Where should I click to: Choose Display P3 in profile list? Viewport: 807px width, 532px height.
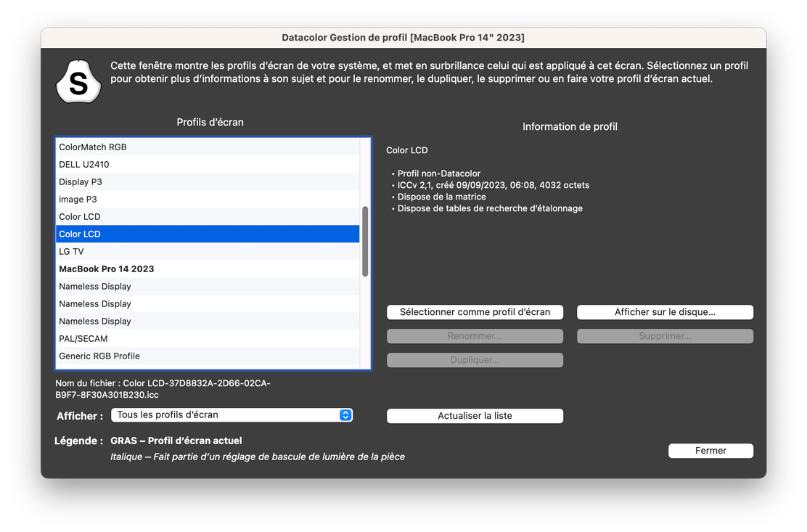click(x=208, y=182)
